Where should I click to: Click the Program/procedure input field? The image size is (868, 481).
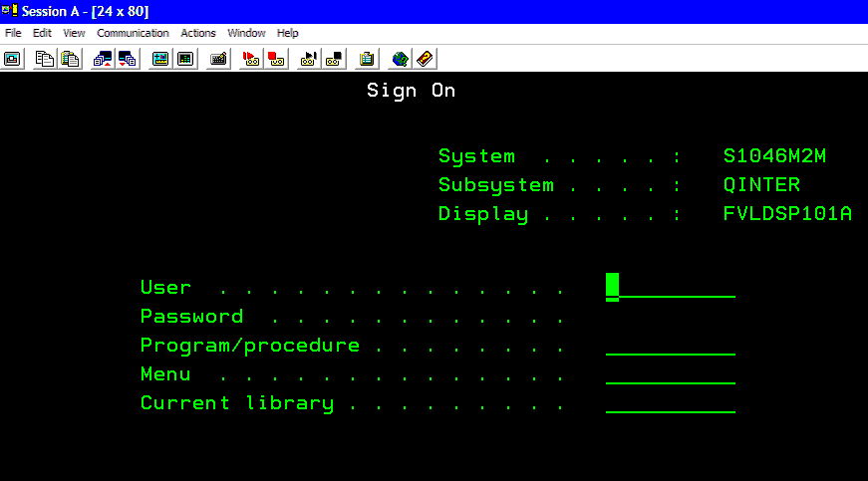pyautogui.click(x=671, y=345)
